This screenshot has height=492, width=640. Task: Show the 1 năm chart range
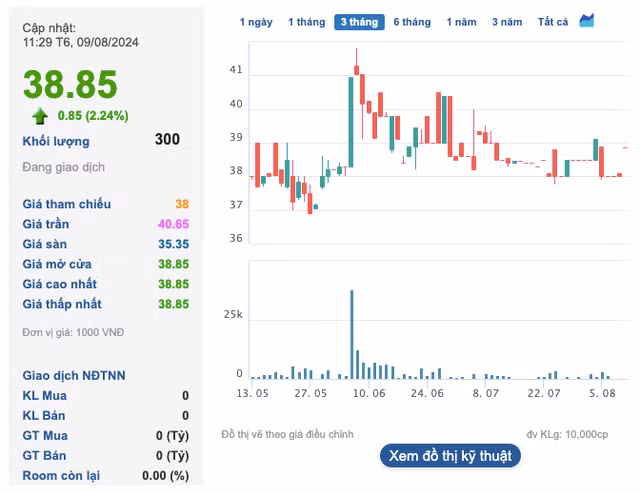[x=461, y=22]
